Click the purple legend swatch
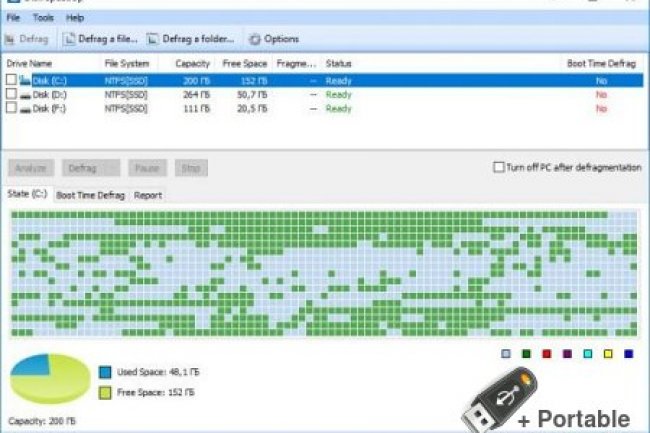Image resolution: width=650 pixels, height=433 pixels. pos(567,353)
